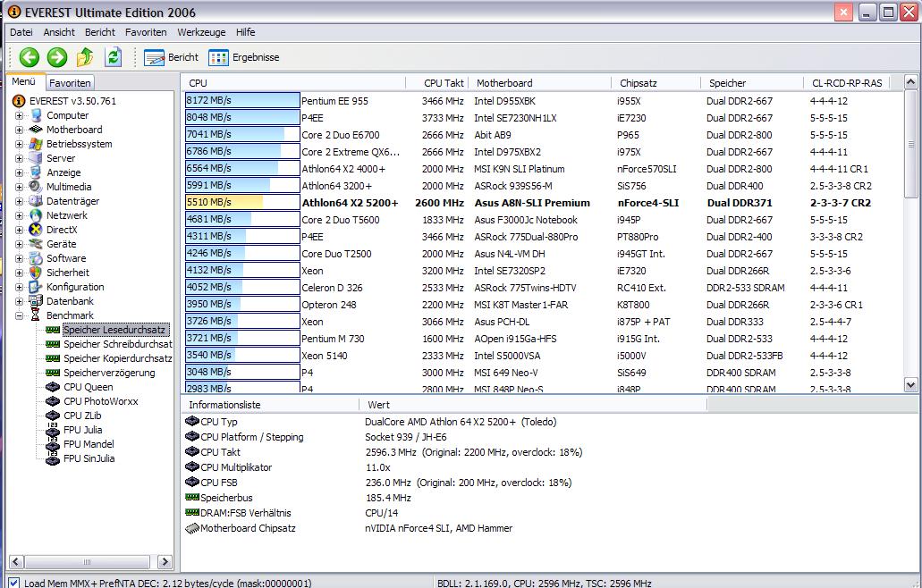This screenshot has width=922, height=588.
Task: Sort by the Motherboard column header
Action: tap(539, 83)
